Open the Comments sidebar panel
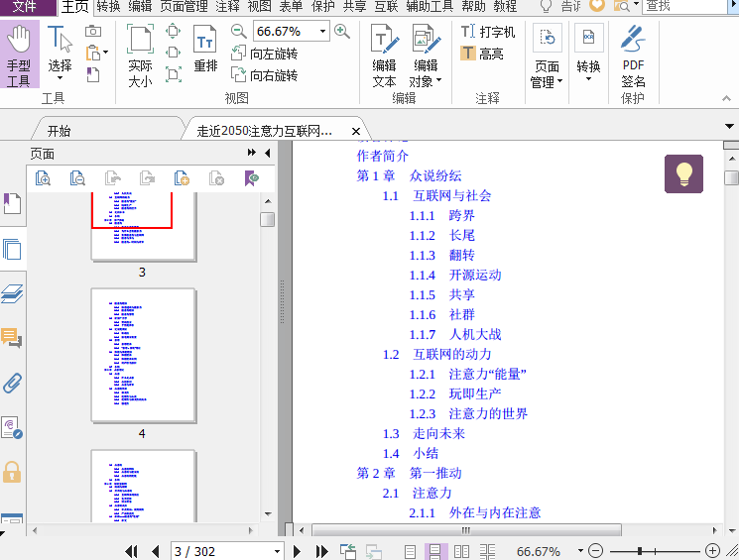This screenshot has width=739, height=560. click(x=12, y=338)
